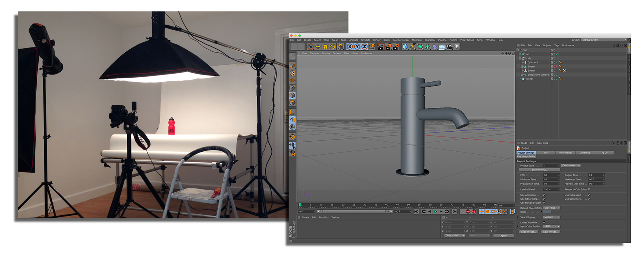644x260 pixels.
Task: Open Object Manager Tags menu
Action: (557, 45)
